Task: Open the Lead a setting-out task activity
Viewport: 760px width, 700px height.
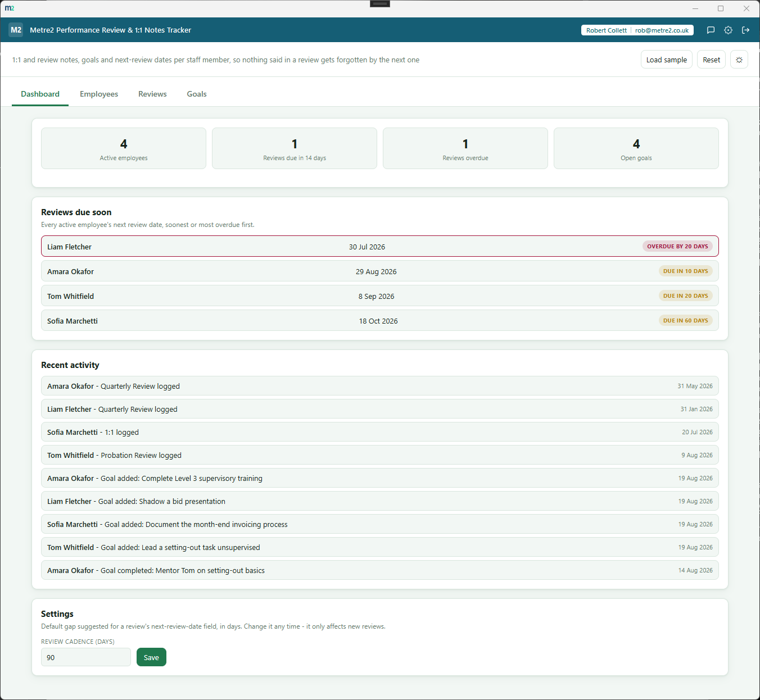Action: click(x=380, y=547)
